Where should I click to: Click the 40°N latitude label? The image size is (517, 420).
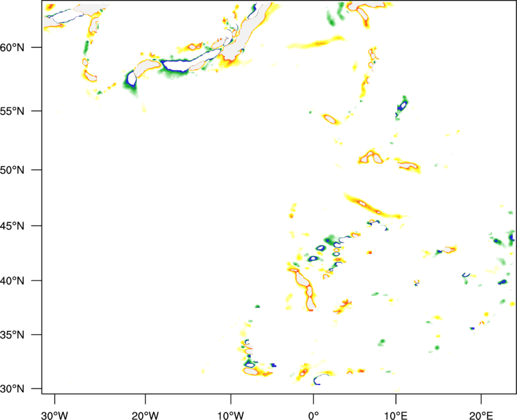click(x=12, y=281)
